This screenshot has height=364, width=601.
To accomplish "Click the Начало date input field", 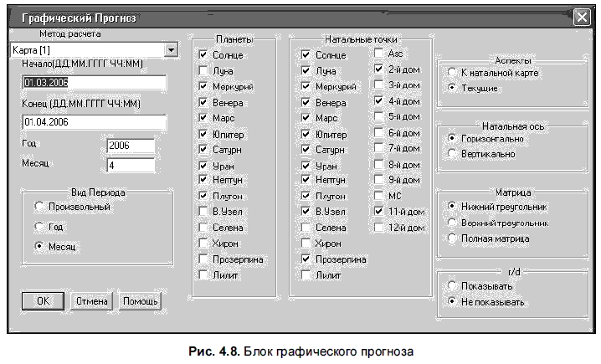I will click(x=95, y=82).
